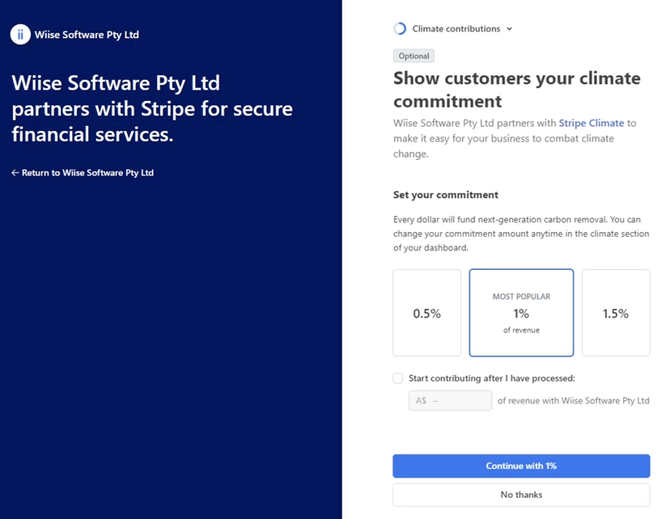Open the Climate contributions step dropdown
Screen dimensions: 670x519
[x=456, y=29]
